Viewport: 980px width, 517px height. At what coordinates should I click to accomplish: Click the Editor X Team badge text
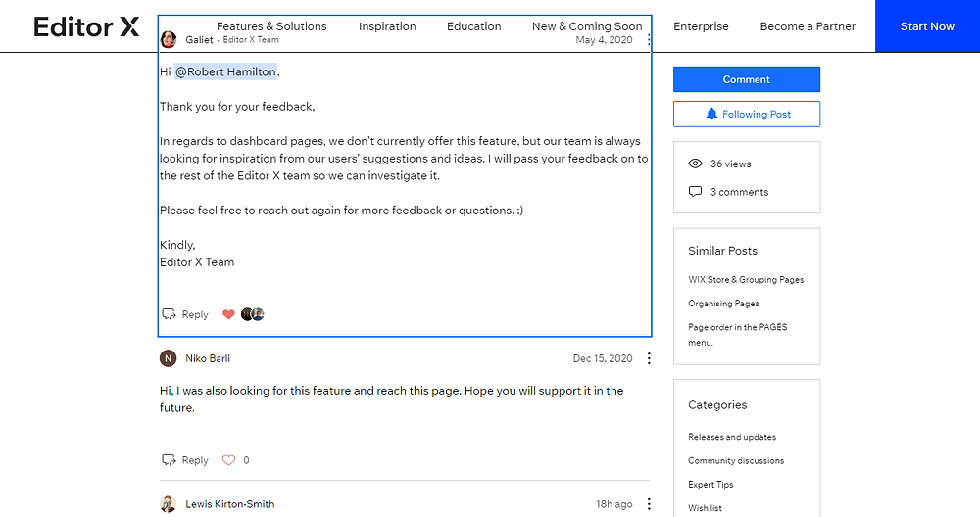251,39
